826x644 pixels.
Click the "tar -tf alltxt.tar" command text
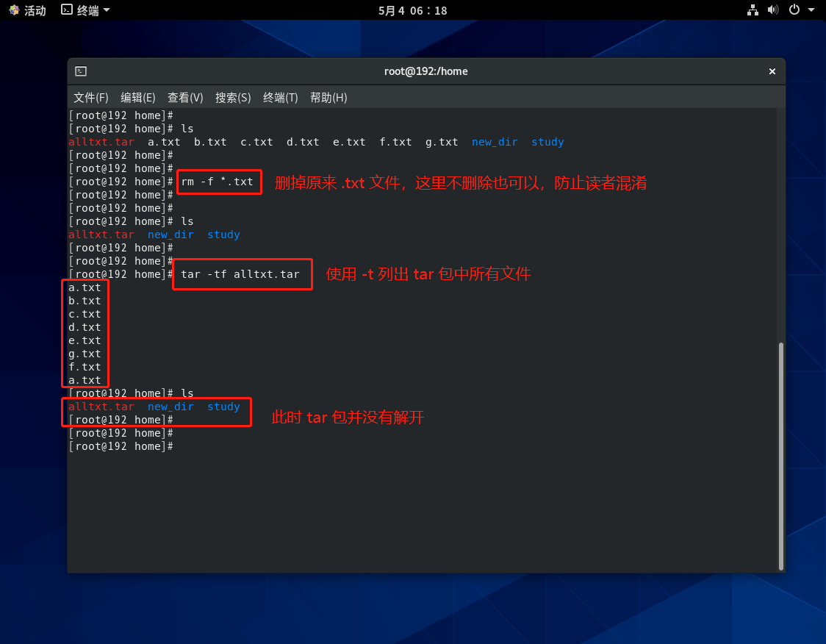240,274
